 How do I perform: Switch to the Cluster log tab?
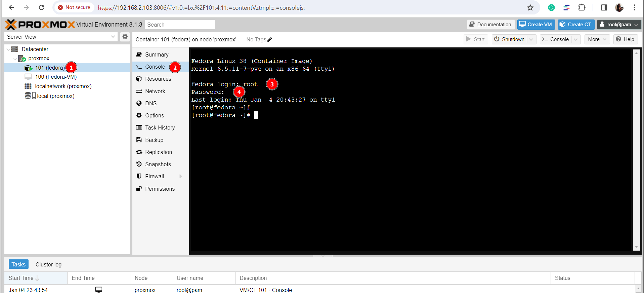pos(48,264)
